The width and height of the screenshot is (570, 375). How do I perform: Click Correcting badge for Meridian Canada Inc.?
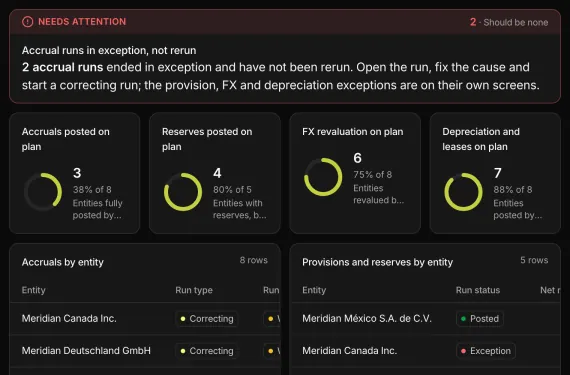[206, 319]
